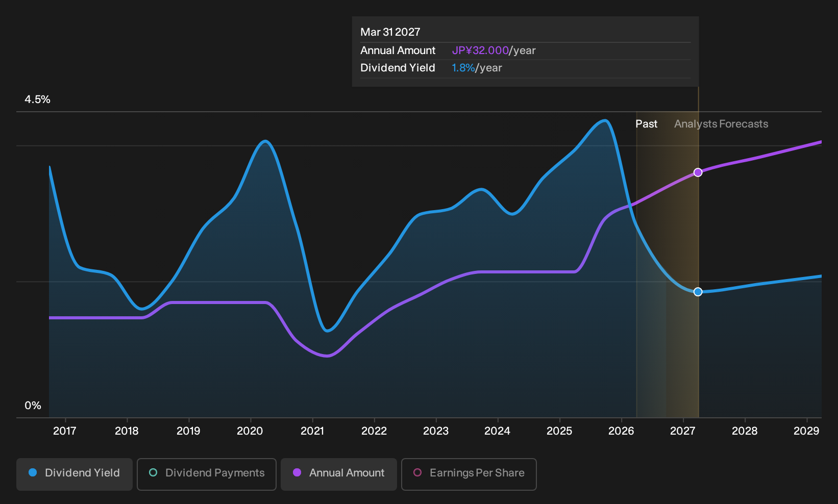Image resolution: width=838 pixels, height=504 pixels.
Task: Click the 4.5% y-axis label
Action: [x=38, y=99]
